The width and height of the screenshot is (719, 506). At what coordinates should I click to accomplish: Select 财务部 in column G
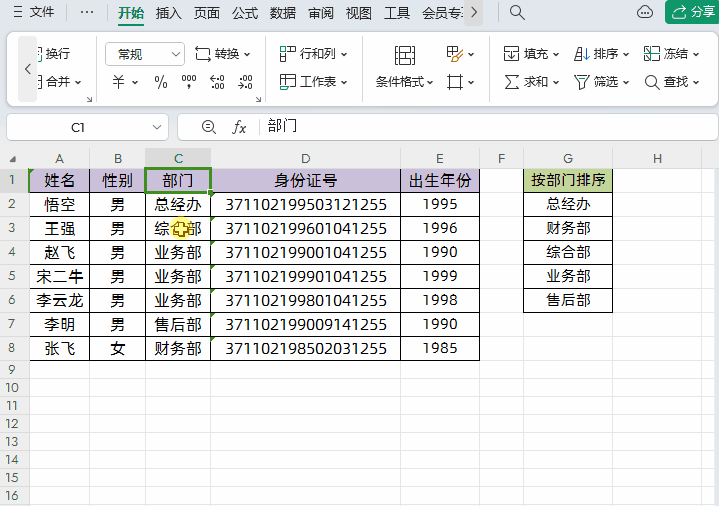click(x=568, y=228)
